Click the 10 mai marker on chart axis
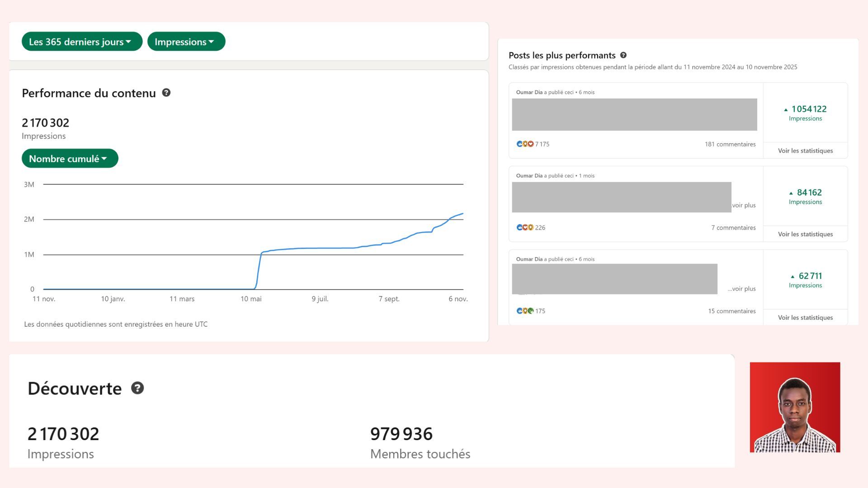The image size is (868, 488). click(251, 299)
